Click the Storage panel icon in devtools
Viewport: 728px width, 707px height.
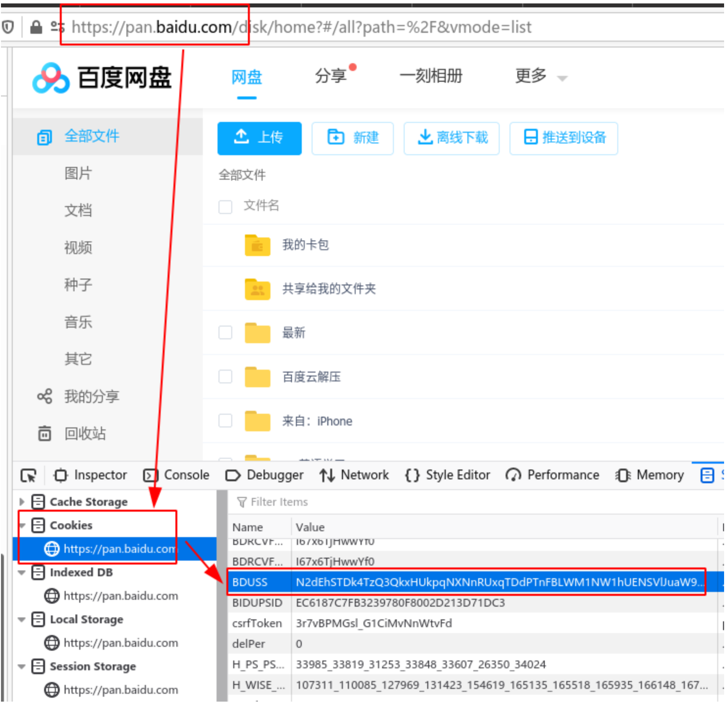click(707, 475)
